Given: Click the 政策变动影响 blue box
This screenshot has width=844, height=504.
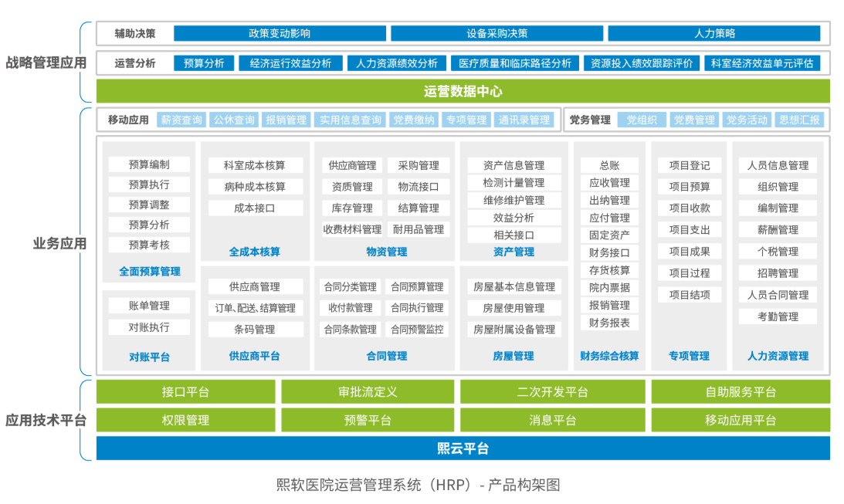Looking at the screenshot, I should pos(280,33).
